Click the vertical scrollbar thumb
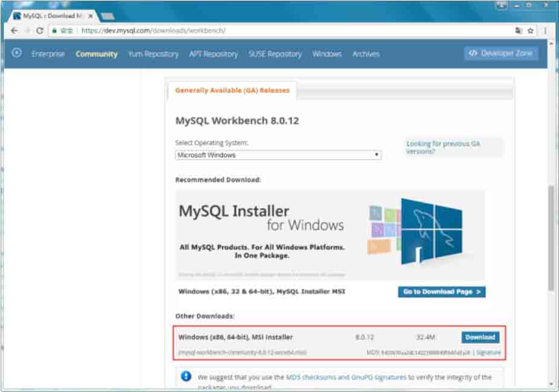Viewport: 559px width, 392px height. click(551, 237)
